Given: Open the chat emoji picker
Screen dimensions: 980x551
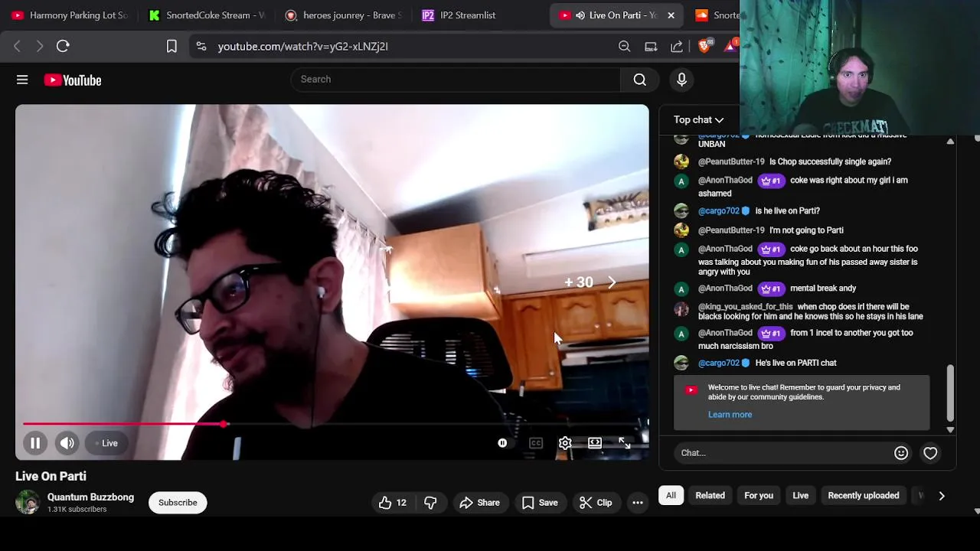Looking at the screenshot, I should click(x=901, y=453).
